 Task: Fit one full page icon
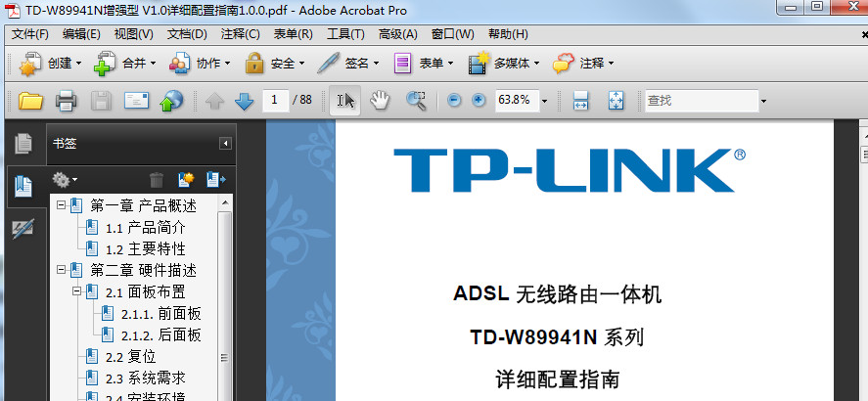[617, 100]
